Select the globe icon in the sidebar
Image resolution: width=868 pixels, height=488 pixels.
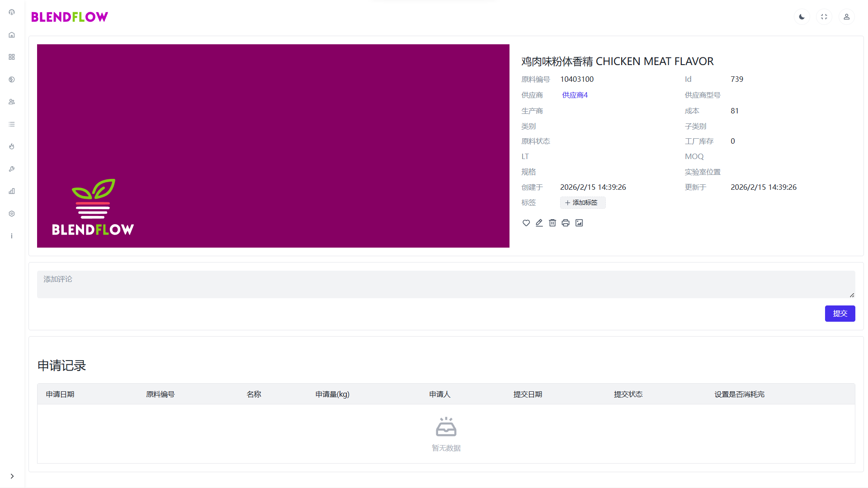[x=12, y=80]
